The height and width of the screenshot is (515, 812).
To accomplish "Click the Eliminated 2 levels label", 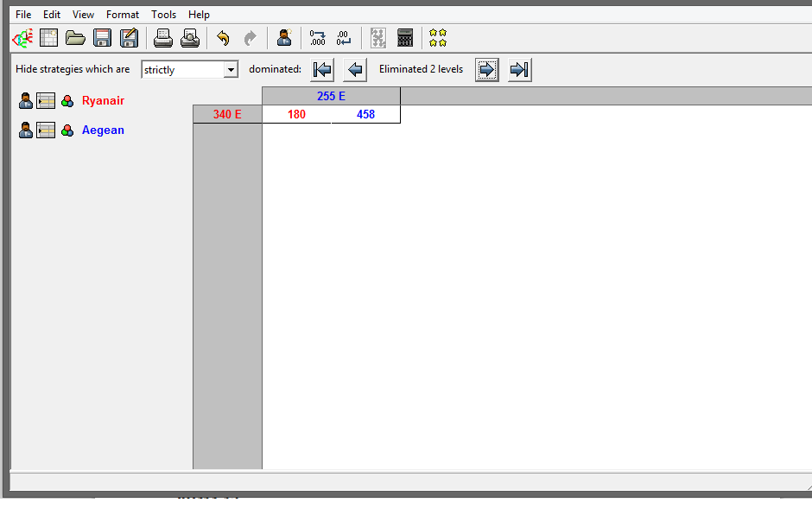I will (421, 69).
